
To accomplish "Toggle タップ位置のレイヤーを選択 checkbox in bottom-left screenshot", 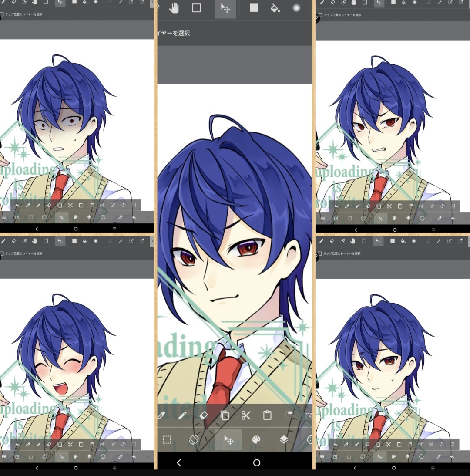I will point(2,253).
